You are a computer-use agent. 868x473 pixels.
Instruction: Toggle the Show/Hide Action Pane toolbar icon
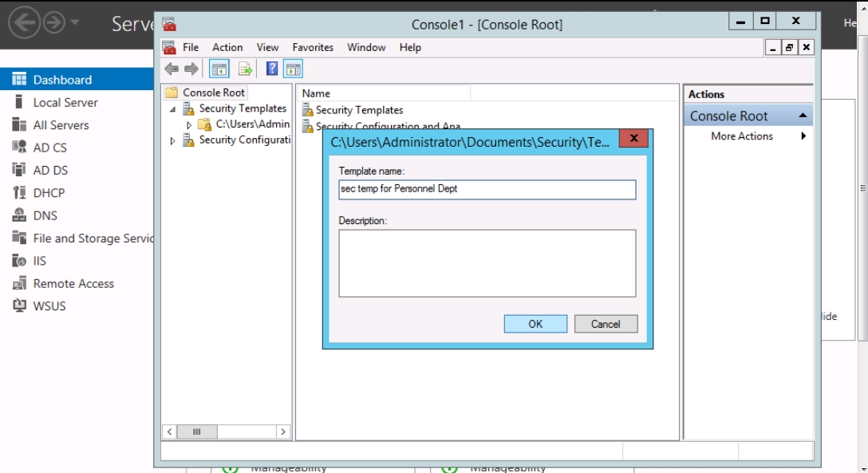coord(293,69)
